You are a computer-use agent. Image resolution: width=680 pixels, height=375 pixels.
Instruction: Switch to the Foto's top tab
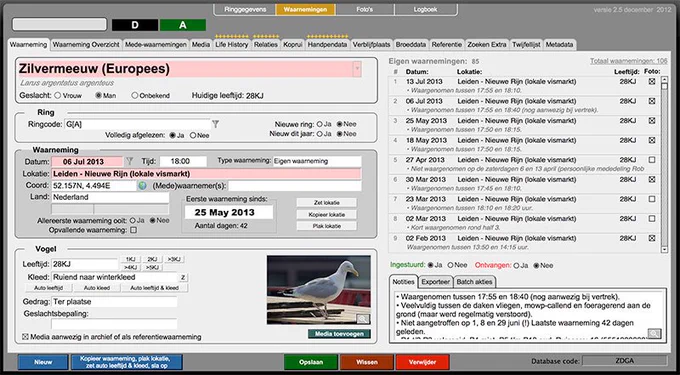(x=364, y=10)
